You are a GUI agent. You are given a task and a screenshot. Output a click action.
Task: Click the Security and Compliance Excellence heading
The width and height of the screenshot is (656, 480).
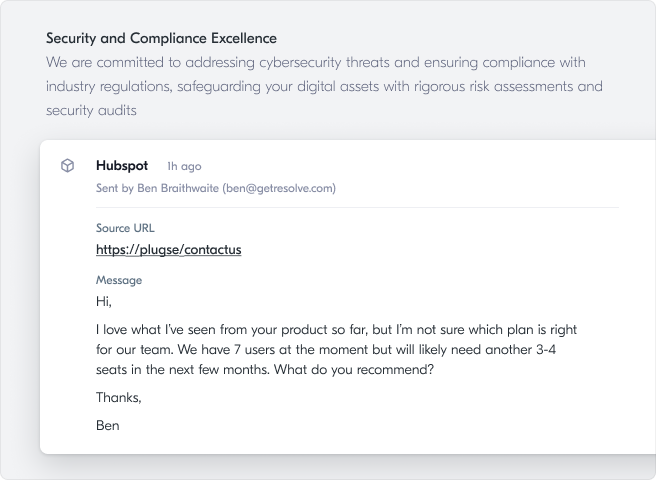pos(161,38)
